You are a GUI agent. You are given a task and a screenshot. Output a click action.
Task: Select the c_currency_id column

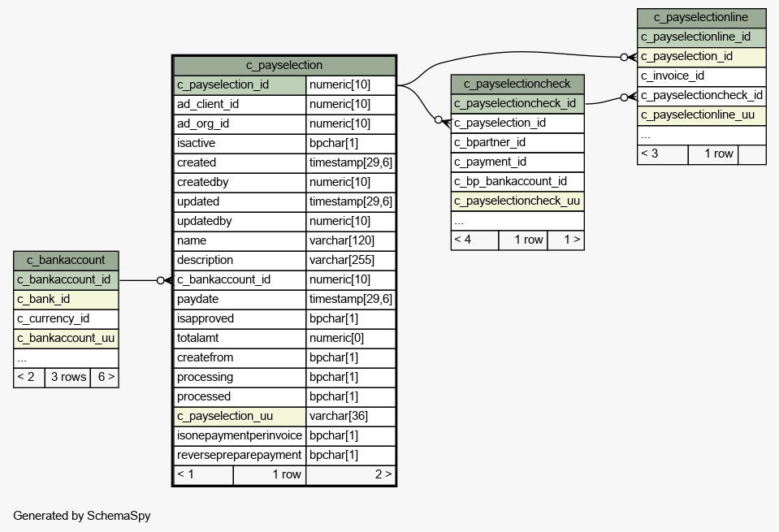coord(66,319)
